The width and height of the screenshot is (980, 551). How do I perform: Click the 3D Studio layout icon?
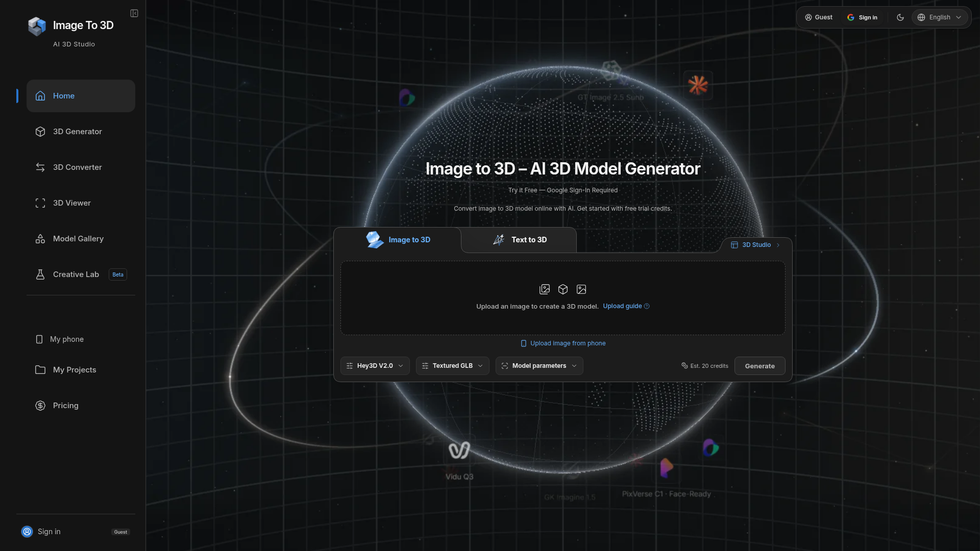(x=734, y=245)
